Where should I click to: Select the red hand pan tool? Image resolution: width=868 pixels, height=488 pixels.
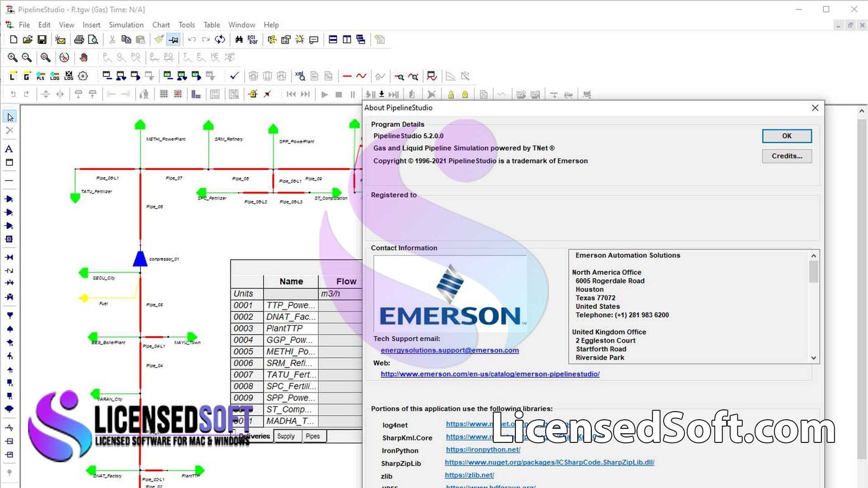pos(84,57)
